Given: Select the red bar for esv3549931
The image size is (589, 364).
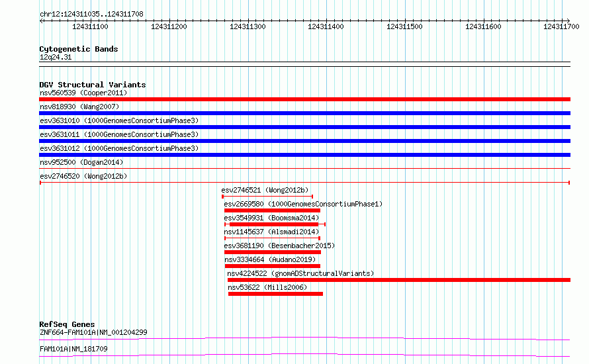Looking at the screenshot, I should [x=275, y=224].
